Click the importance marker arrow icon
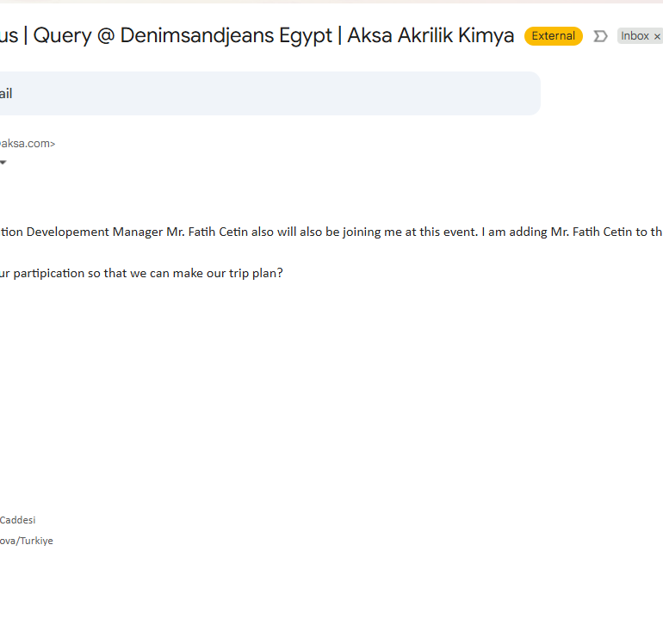 tap(600, 36)
